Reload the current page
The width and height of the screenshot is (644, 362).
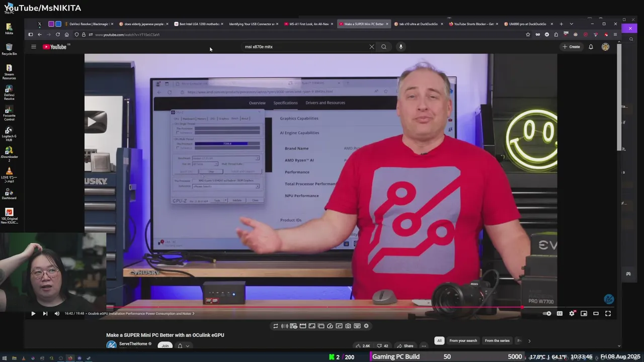pos(58,35)
